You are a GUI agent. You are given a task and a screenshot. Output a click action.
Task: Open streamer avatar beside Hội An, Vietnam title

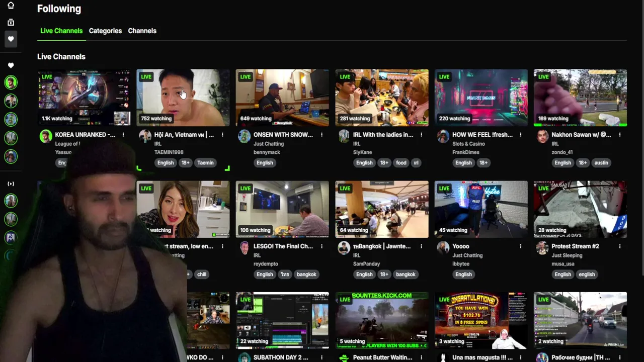point(145,136)
